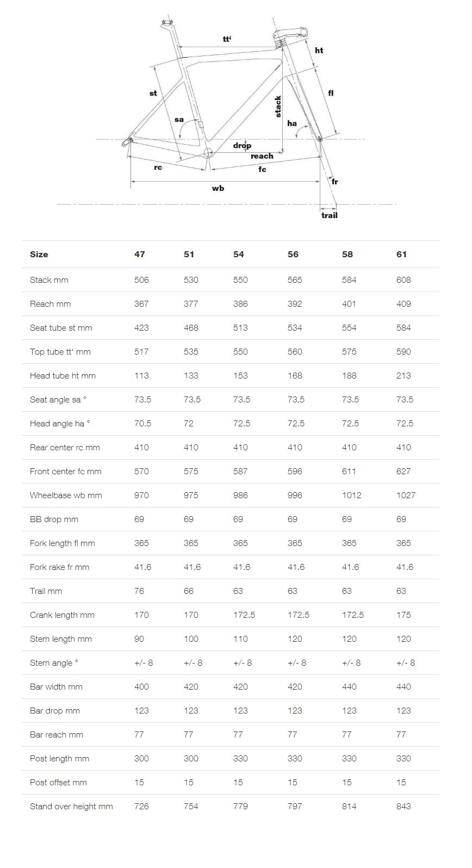Click the 90 stem length value
Screen dimensions: 472x868
[139, 639]
